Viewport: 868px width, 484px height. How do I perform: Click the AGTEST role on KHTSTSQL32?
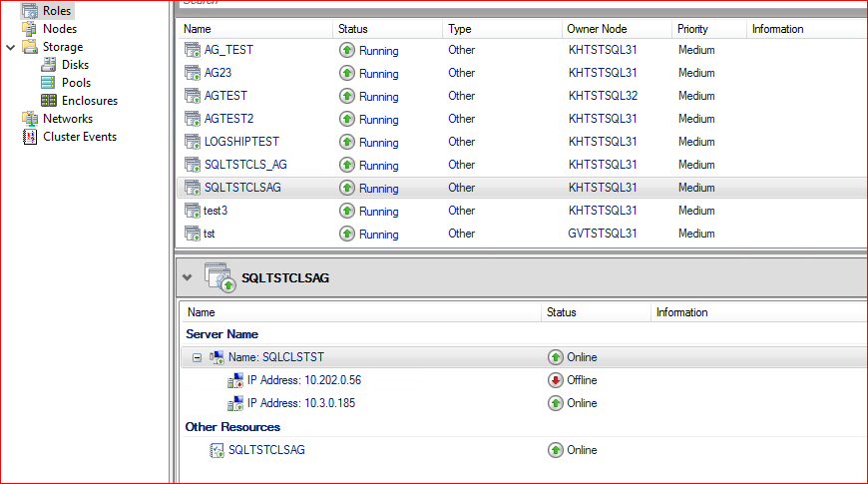[225, 96]
